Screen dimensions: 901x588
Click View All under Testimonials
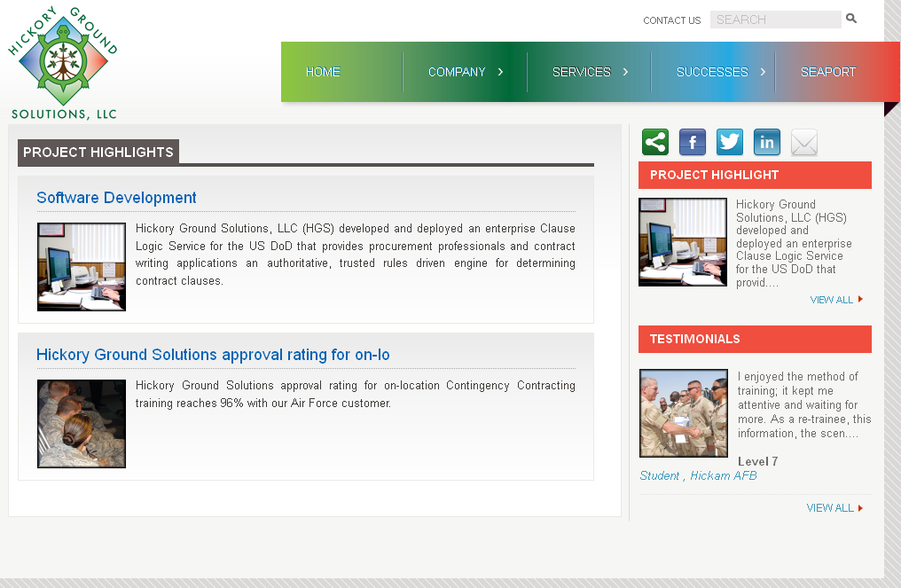coord(834,508)
